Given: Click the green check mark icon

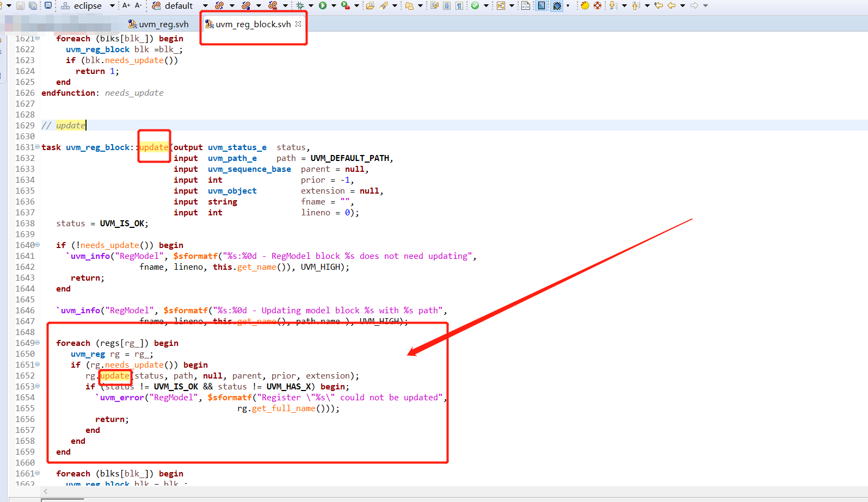Looking at the screenshot, I should [x=475, y=5].
